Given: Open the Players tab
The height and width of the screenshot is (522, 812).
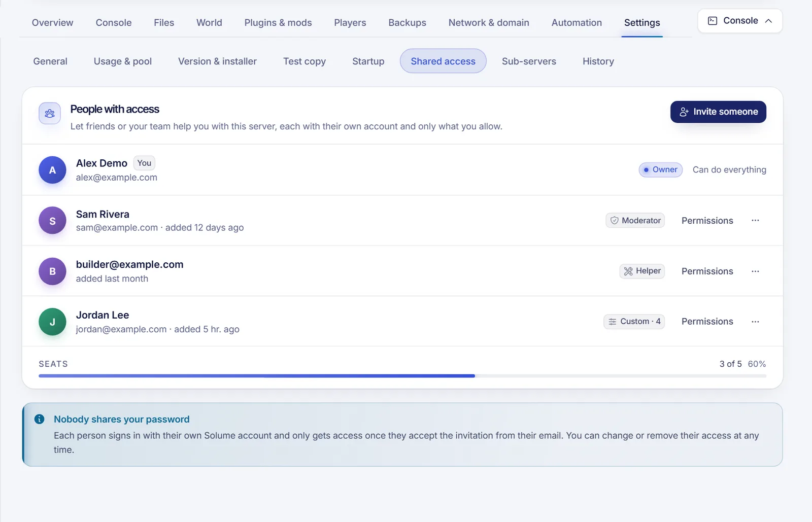Looking at the screenshot, I should point(350,23).
